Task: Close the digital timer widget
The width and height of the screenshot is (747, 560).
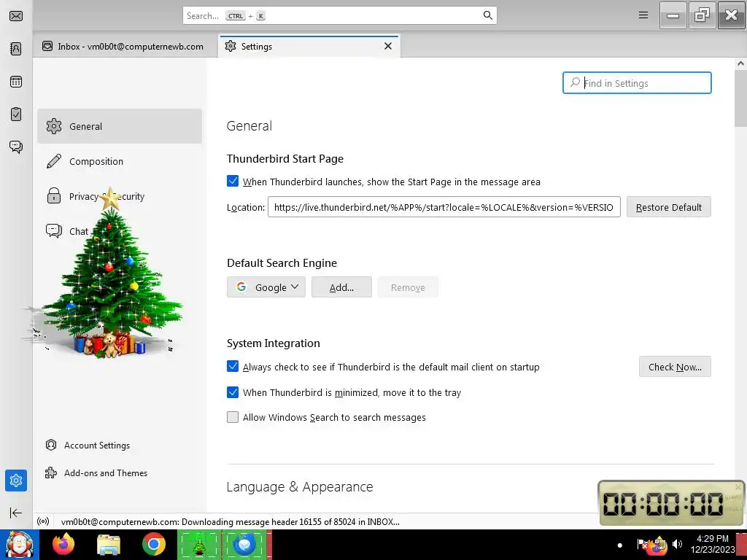Action: [738, 486]
